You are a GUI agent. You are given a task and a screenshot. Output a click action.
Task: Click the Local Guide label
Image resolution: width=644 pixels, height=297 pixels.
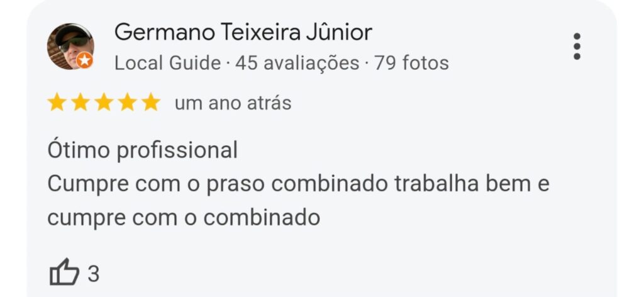pos(167,64)
